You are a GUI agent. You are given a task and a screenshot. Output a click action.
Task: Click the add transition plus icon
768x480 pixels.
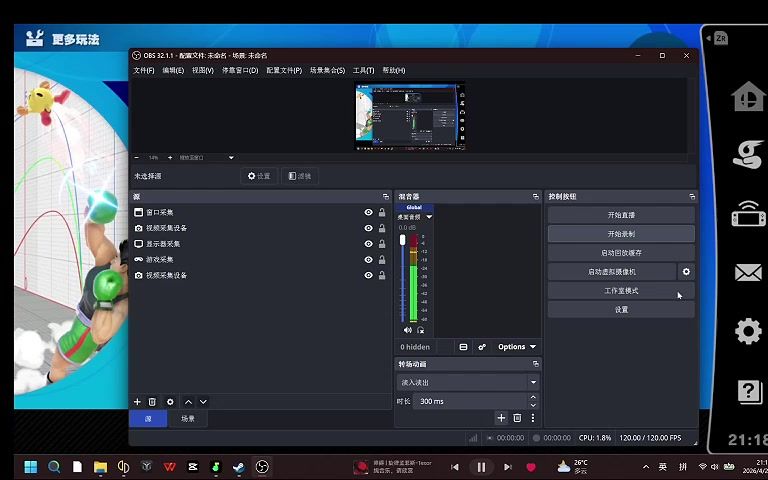pos(501,418)
